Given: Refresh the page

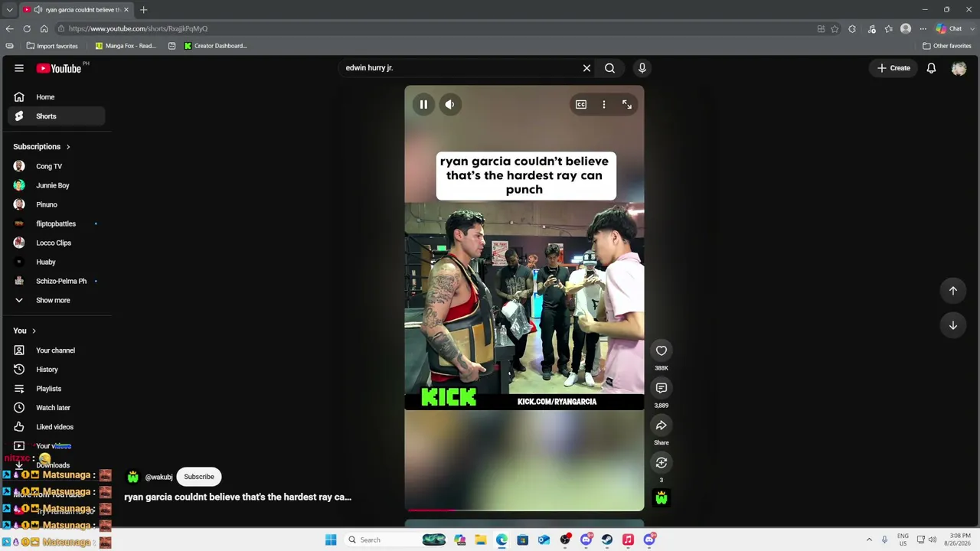Looking at the screenshot, I should [x=27, y=29].
